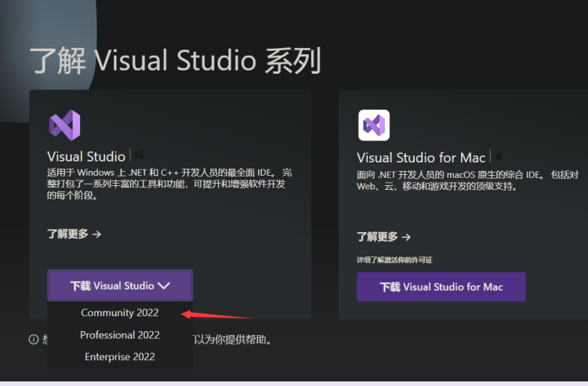Click 详细了解激活你的许可证 link
The width and height of the screenshot is (588, 386).
tap(394, 260)
